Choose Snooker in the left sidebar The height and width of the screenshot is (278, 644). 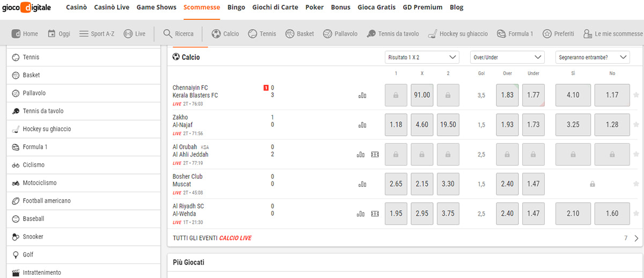click(x=83, y=237)
